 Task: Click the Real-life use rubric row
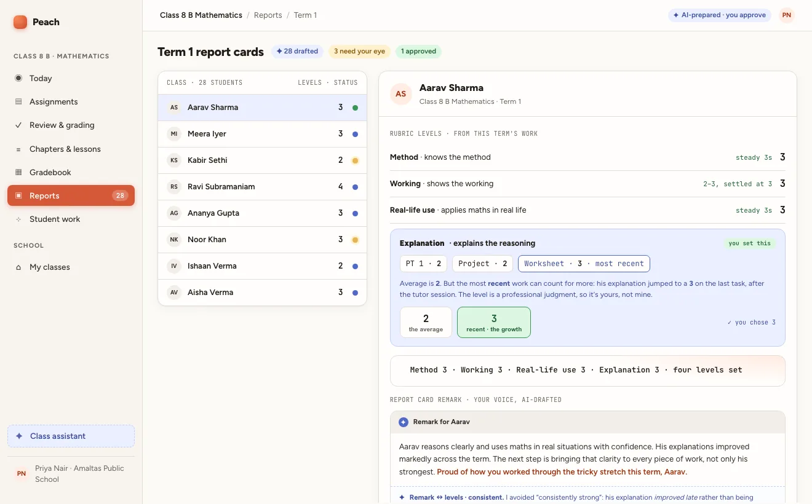coord(587,210)
